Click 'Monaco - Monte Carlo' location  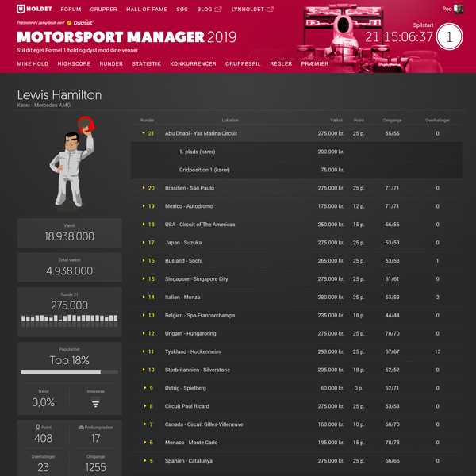pyautogui.click(x=191, y=443)
